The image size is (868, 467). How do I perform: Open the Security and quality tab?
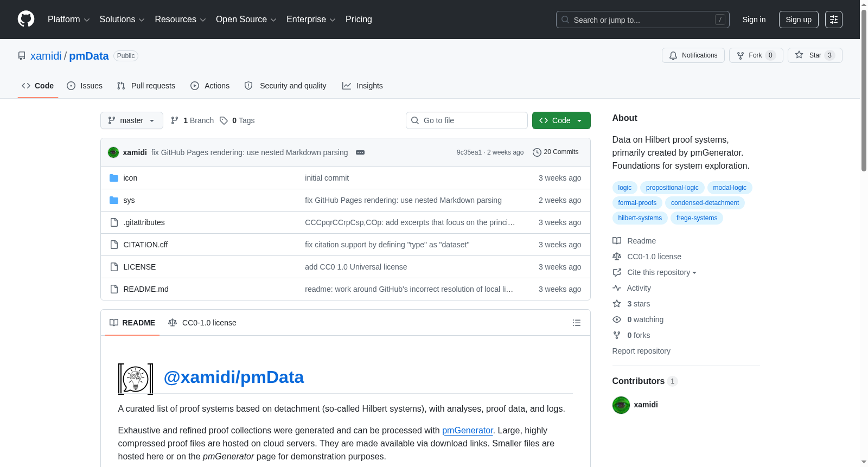tap(285, 86)
